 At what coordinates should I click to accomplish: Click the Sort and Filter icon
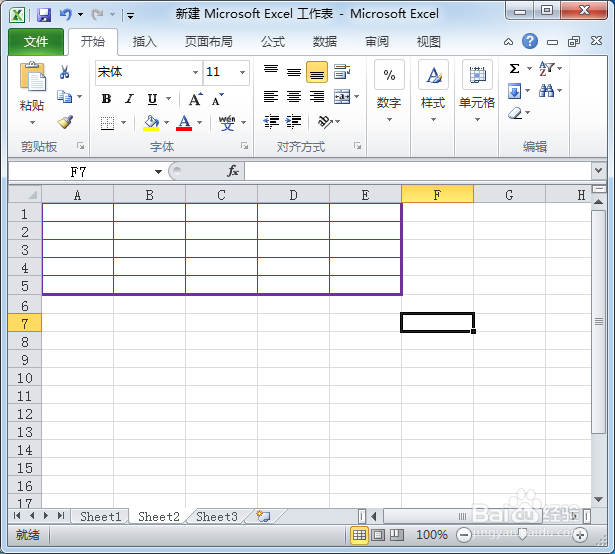point(547,69)
